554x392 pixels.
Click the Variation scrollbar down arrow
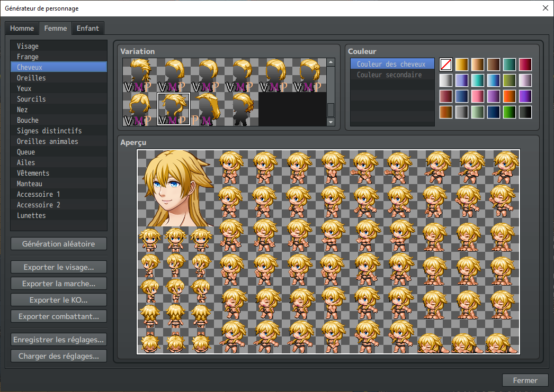point(330,122)
